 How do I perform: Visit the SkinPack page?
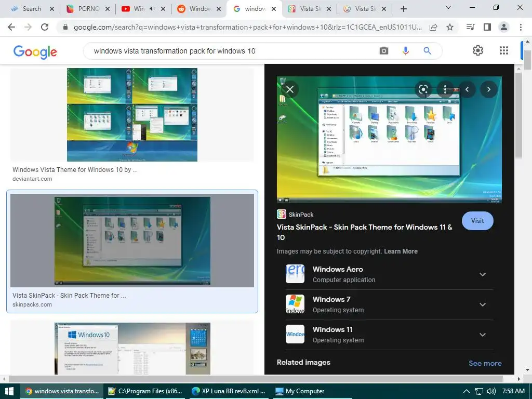tap(477, 220)
